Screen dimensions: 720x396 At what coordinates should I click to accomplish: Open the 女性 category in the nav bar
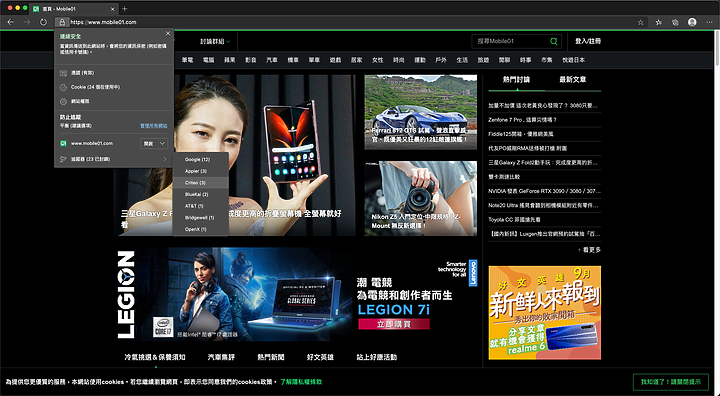point(377,60)
